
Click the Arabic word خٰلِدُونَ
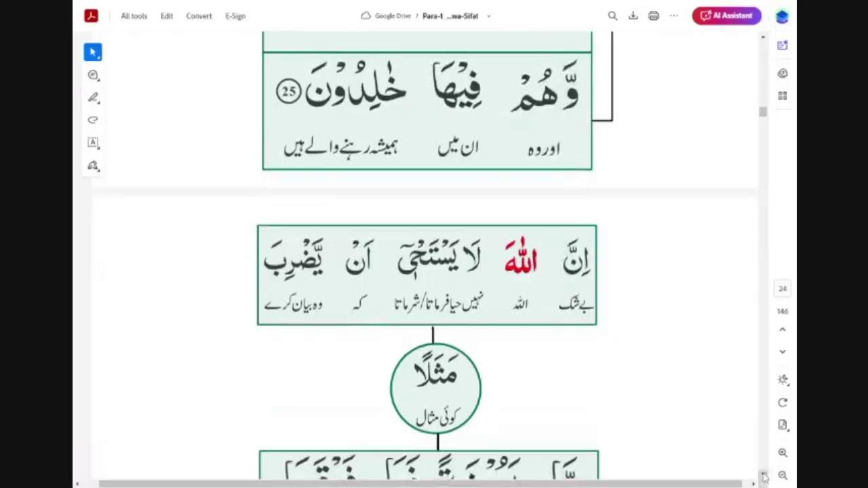[x=355, y=87]
